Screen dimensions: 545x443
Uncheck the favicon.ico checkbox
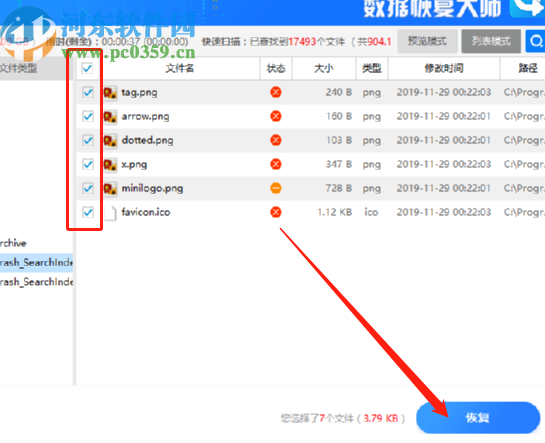pos(88,212)
